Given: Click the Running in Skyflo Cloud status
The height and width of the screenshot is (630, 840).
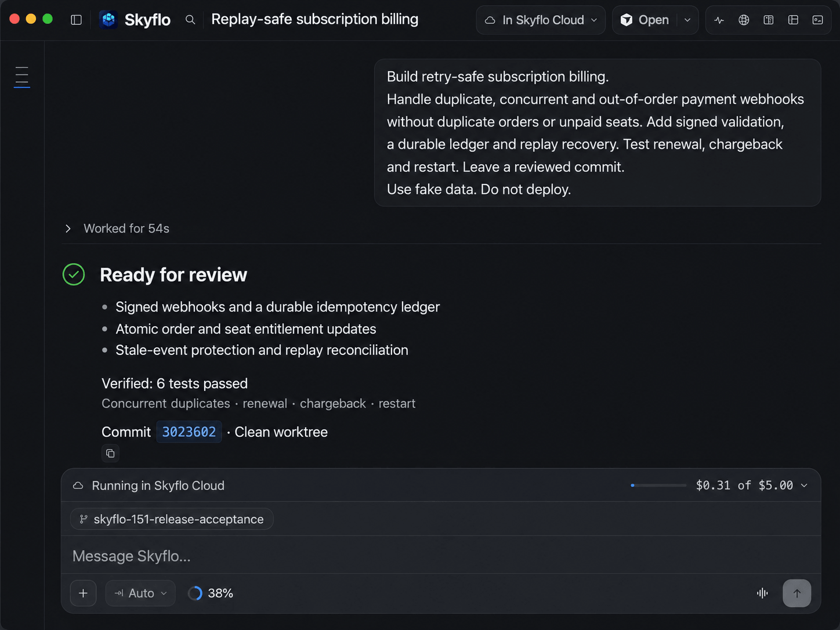Looking at the screenshot, I should click(x=149, y=486).
